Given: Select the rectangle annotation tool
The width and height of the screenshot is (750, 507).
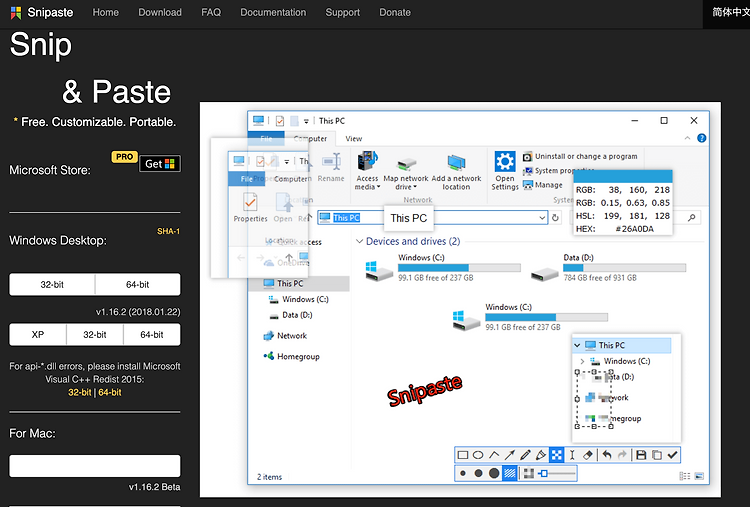Looking at the screenshot, I should [x=463, y=455].
